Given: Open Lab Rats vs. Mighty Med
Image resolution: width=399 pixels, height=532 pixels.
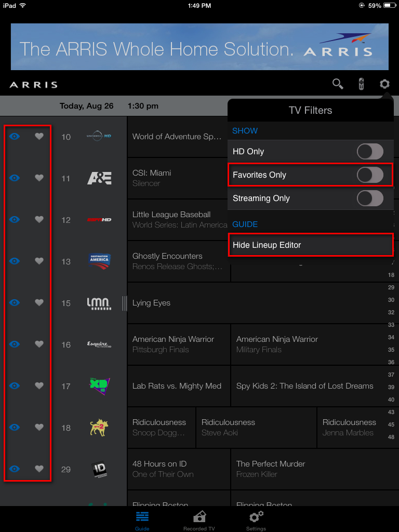Looking at the screenshot, I should tap(179, 386).
